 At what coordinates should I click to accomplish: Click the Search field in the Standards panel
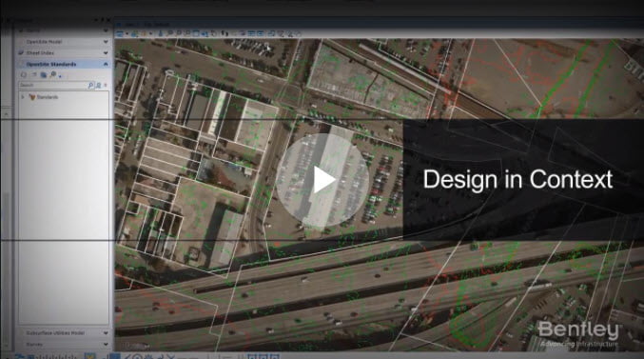tap(53, 85)
